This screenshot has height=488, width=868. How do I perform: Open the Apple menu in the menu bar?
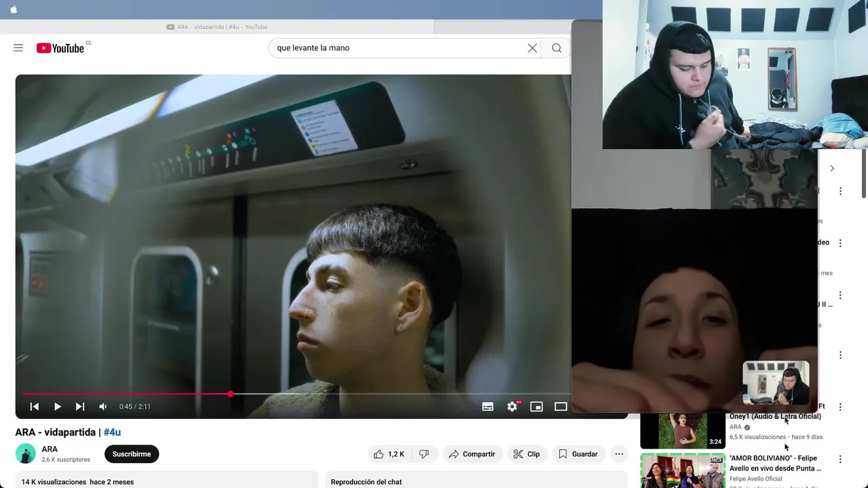(x=14, y=9)
